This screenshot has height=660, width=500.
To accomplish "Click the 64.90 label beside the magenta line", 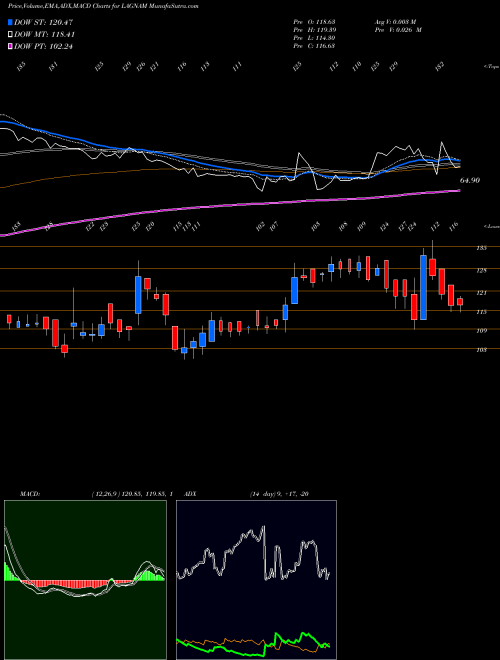I will click(x=470, y=180).
